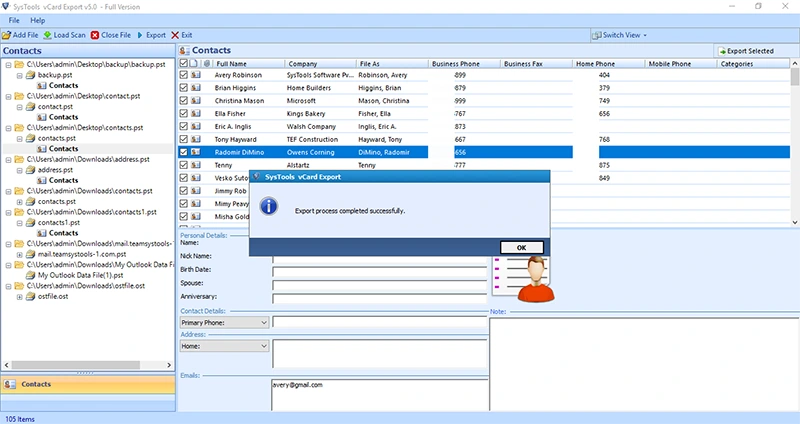
Task: Click the tree pane horizontal scrollbar
Action: (x=76, y=365)
